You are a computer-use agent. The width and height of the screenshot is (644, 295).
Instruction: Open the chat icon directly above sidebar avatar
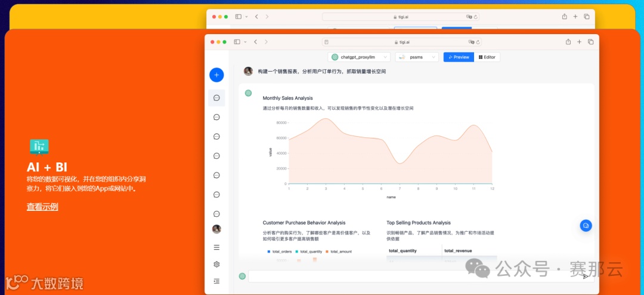tap(216, 214)
